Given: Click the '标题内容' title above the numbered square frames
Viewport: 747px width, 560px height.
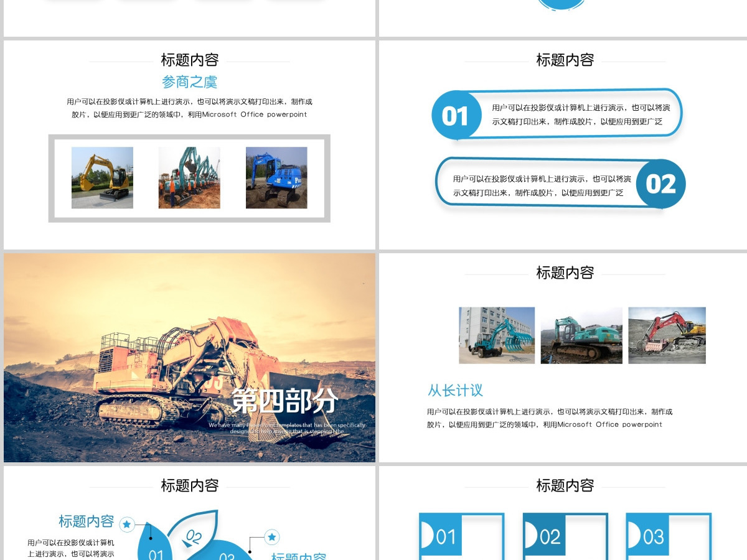Looking at the screenshot, I should 565,485.
